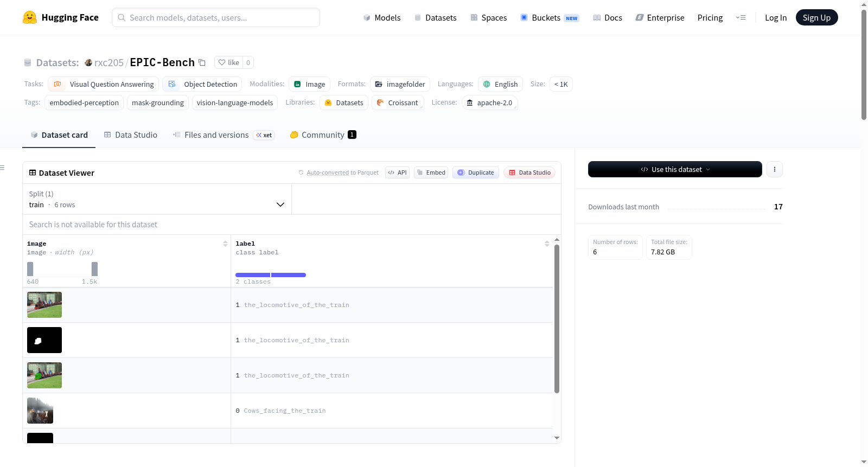Open the xet badge on Files tab

pos(264,135)
